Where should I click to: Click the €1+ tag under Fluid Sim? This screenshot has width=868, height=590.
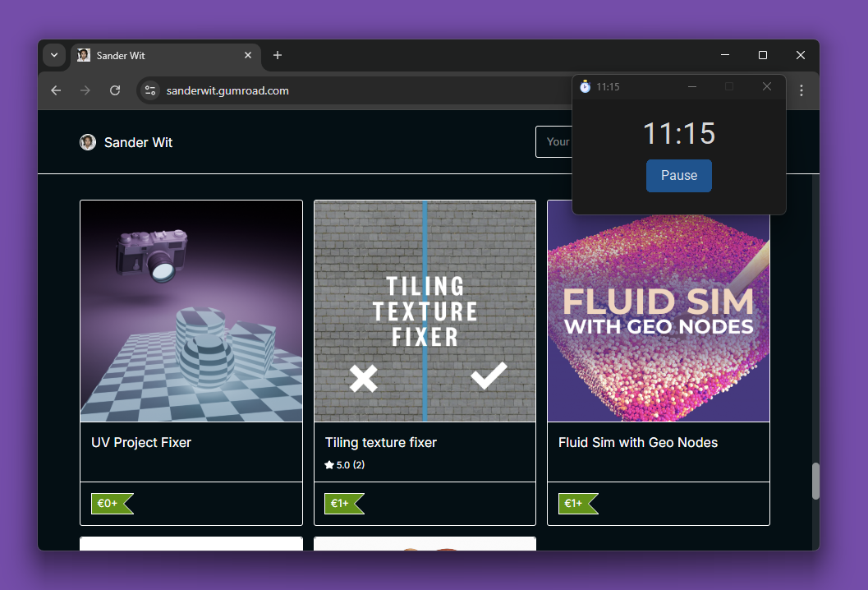point(578,504)
